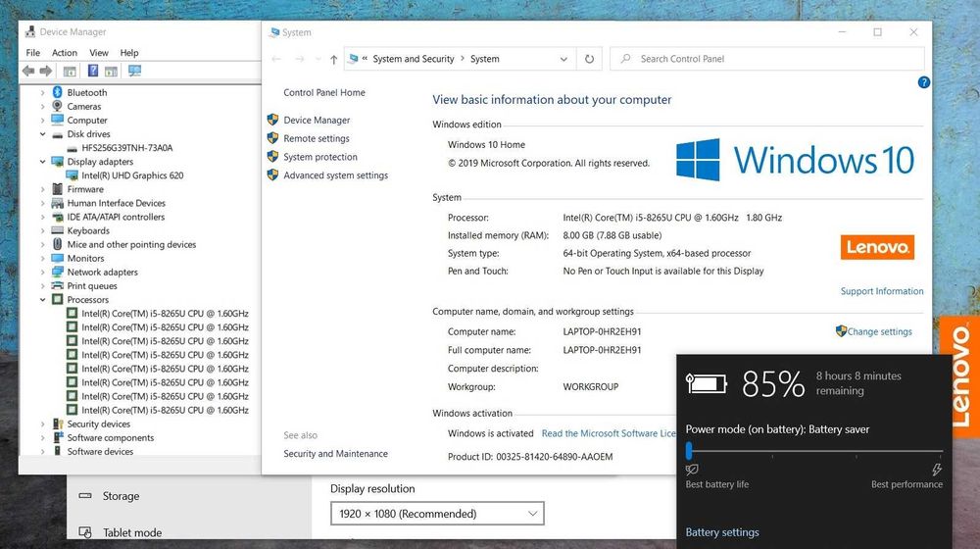Click Read the Microsoft Software License link
The width and height of the screenshot is (980, 549).
click(x=609, y=433)
